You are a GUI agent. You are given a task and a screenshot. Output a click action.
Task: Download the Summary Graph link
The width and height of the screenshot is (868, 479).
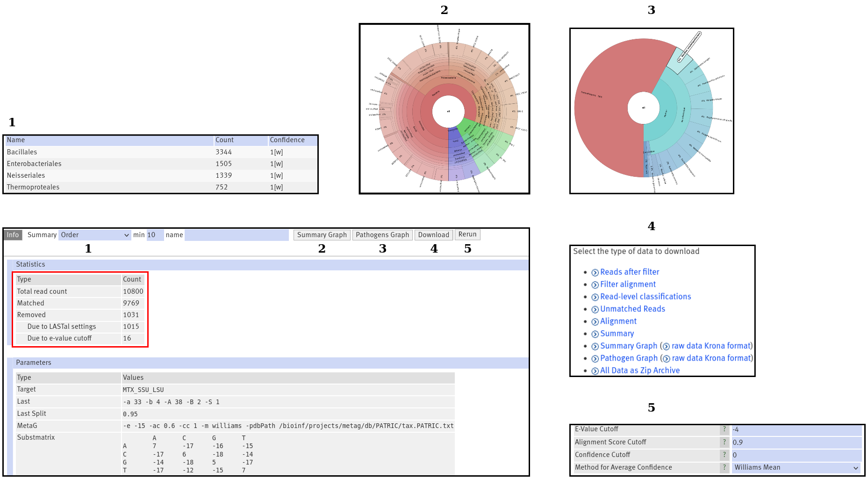[x=629, y=346]
